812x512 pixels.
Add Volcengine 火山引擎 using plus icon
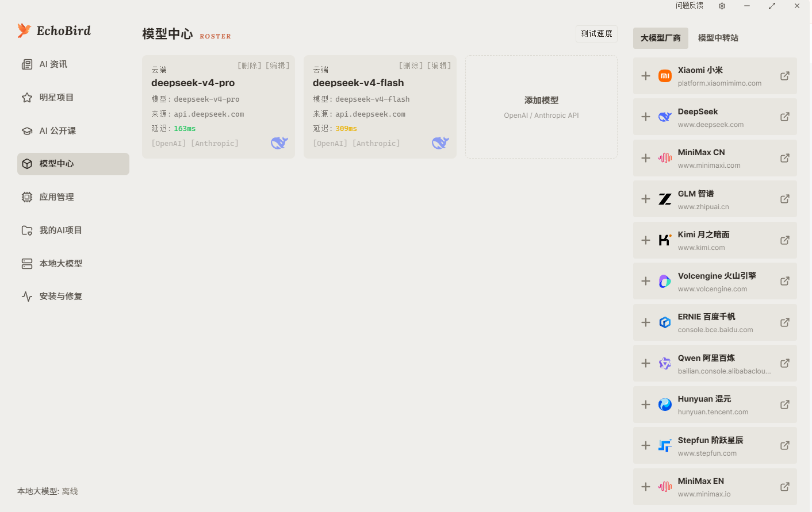[x=646, y=281]
